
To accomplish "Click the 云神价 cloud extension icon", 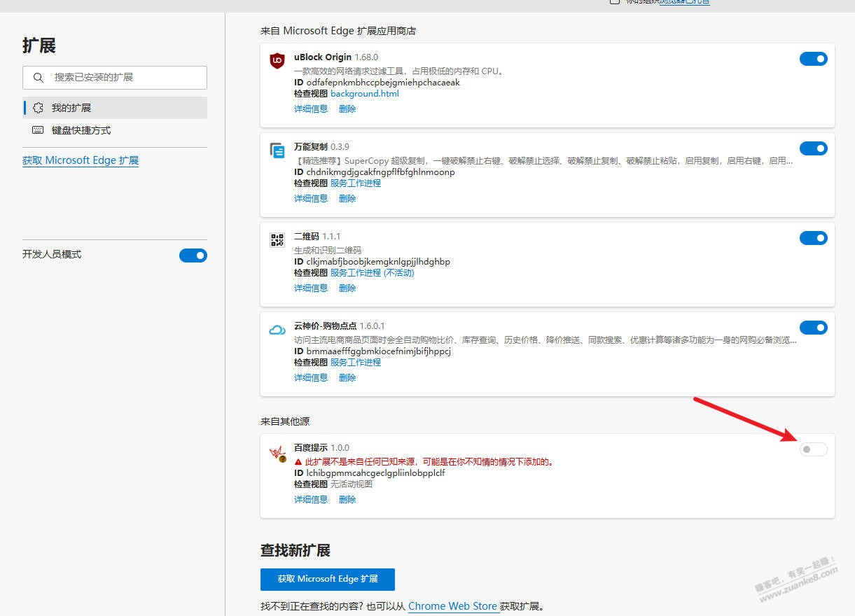I will [277, 330].
